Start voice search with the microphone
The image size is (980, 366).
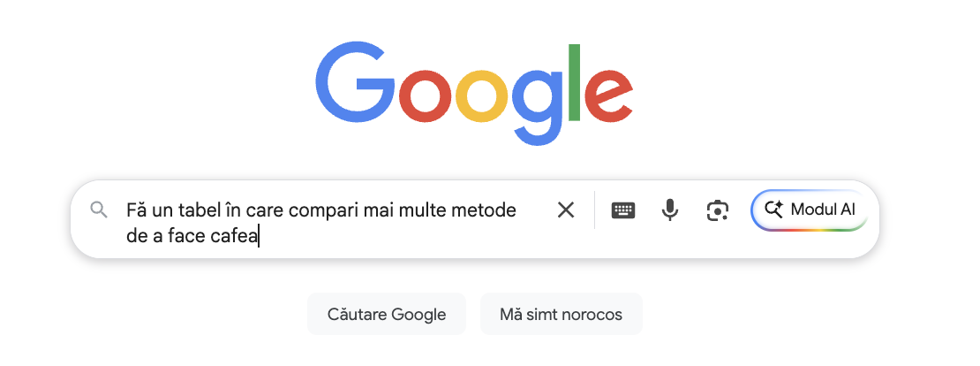pyautogui.click(x=670, y=210)
